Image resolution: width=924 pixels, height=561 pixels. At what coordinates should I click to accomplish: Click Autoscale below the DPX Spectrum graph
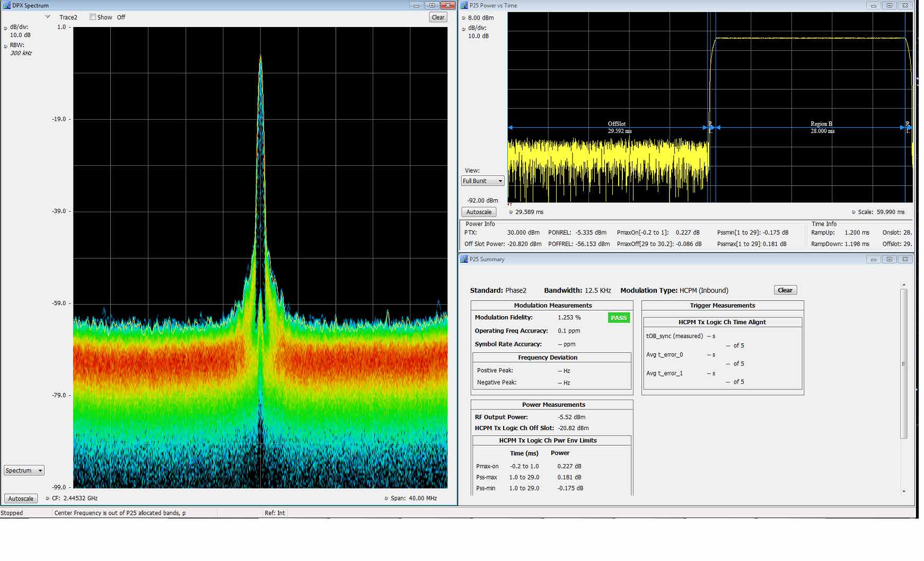[21, 498]
